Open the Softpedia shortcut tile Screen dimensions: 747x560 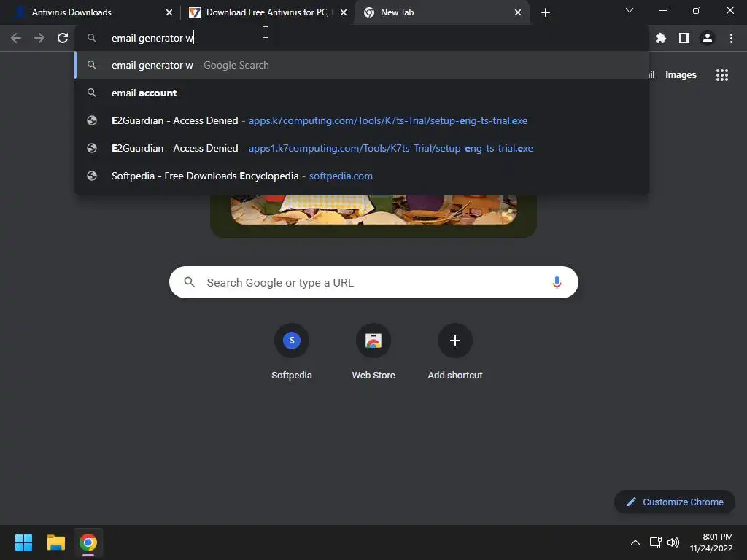292,352
